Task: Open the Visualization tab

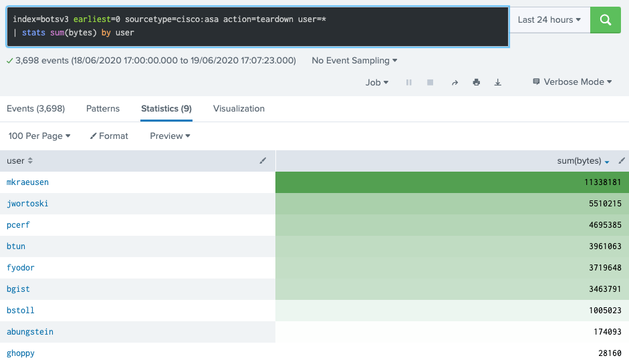Action: 239,108
